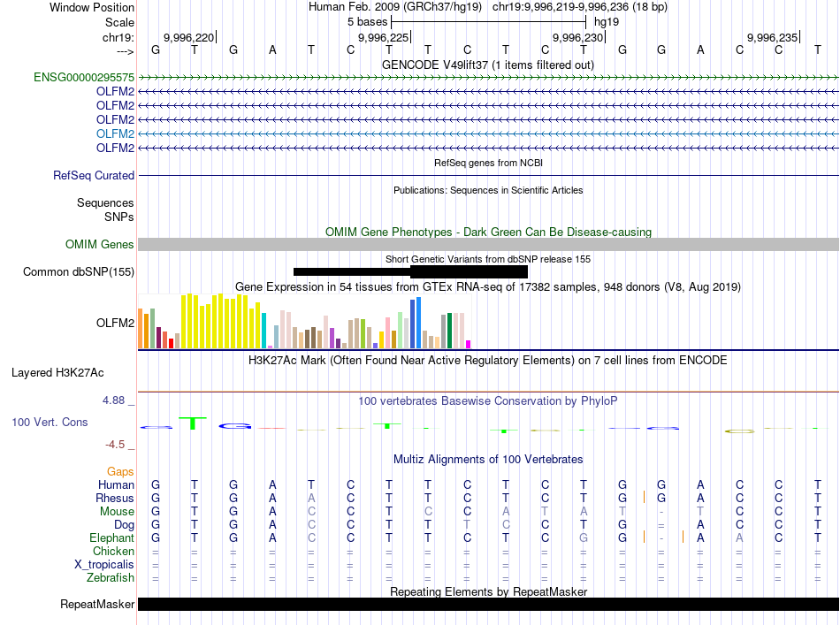The height and width of the screenshot is (625, 840).
Task: Select the Human species label
Action: click(x=116, y=484)
